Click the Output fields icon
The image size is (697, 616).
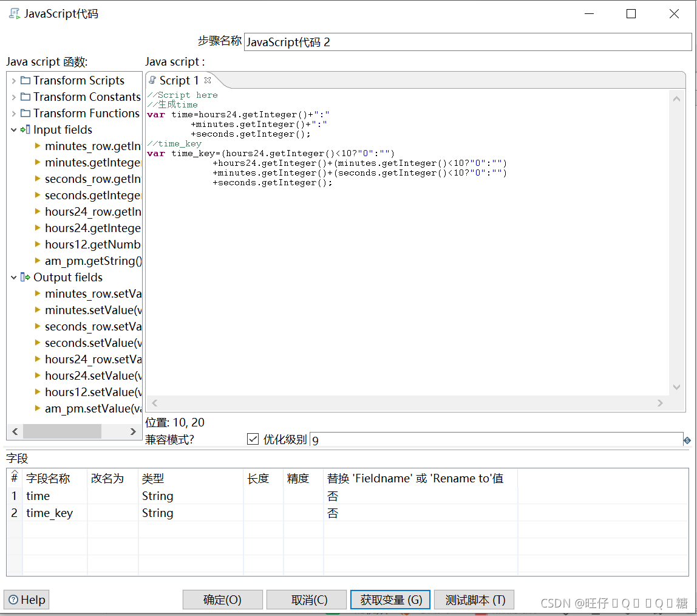click(x=25, y=278)
